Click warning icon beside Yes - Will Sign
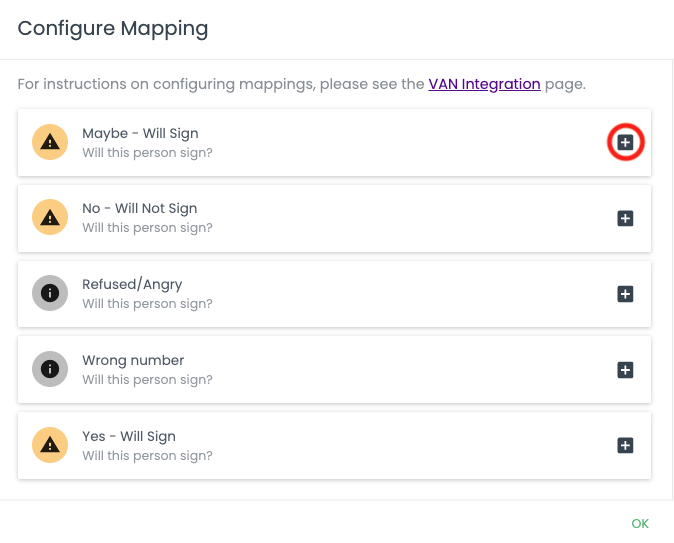 click(50, 445)
